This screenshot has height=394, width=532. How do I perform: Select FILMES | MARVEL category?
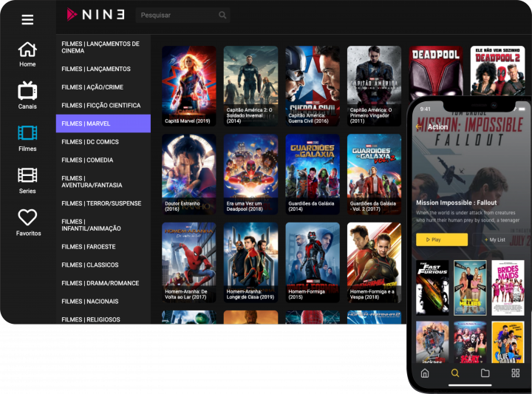coord(103,123)
